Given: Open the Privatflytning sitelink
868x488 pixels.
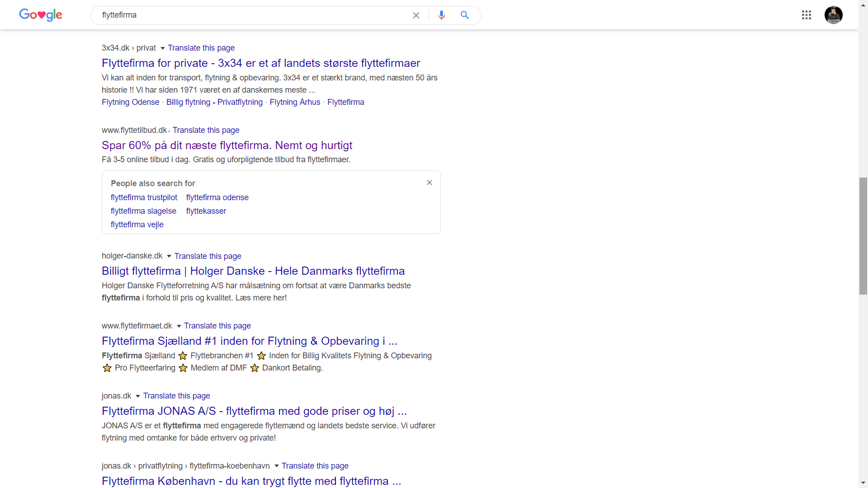Looking at the screenshot, I should tap(240, 102).
